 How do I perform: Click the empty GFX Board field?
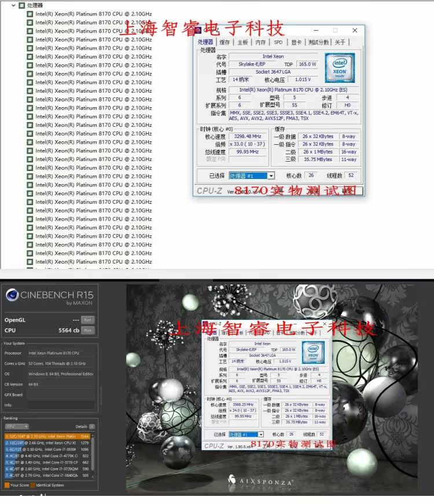(x=61, y=395)
